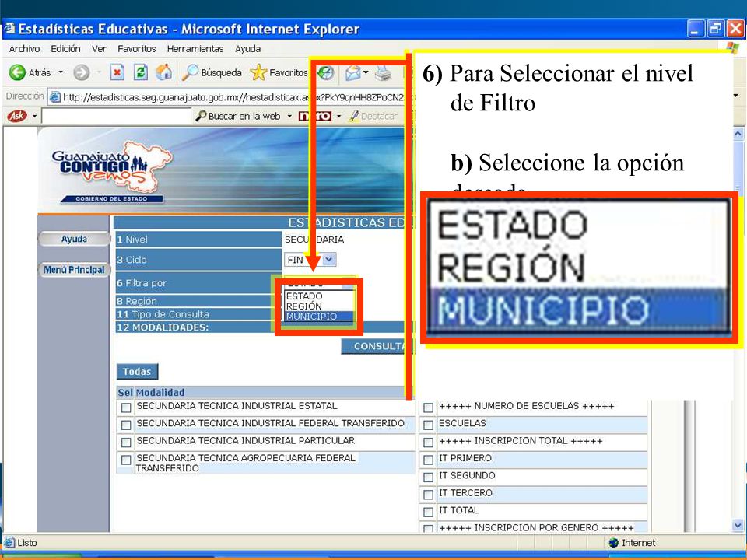Check the IT TOTAL checkbox
This screenshot has height=560, width=747.
428,512
